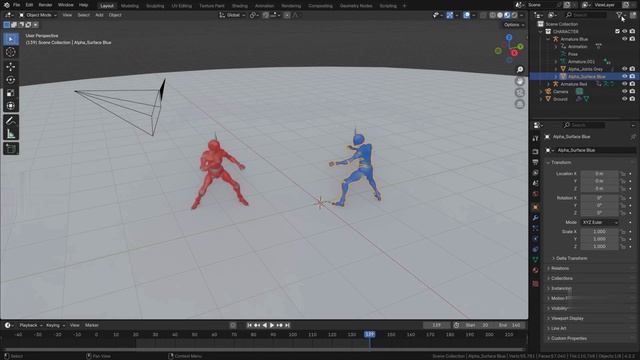Click the Blender logo menu

(7, 5)
